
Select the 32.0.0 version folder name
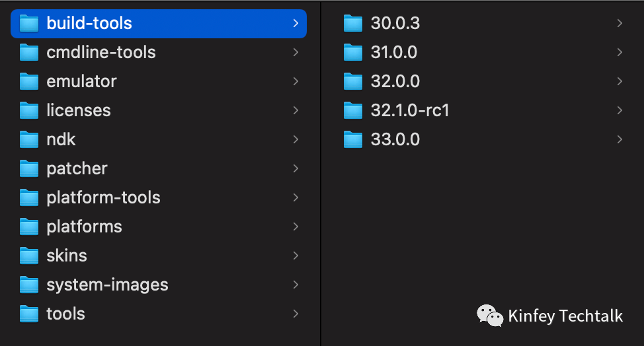pos(395,82)
